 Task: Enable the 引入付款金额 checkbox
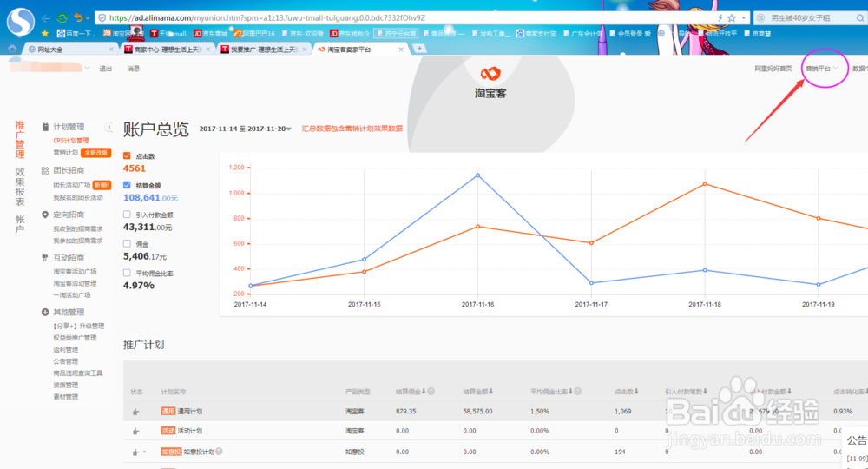pos(128,215)
